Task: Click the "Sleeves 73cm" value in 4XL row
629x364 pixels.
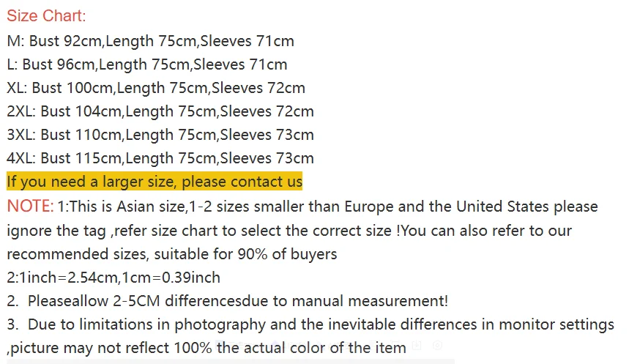Action: (267, 158)
